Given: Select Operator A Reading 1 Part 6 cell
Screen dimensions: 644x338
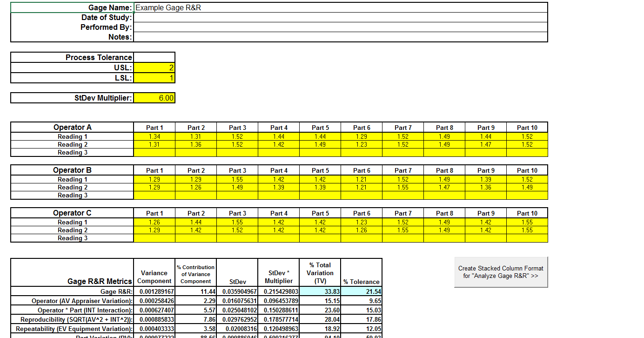Looking at the screenshot, I should 362,136.
